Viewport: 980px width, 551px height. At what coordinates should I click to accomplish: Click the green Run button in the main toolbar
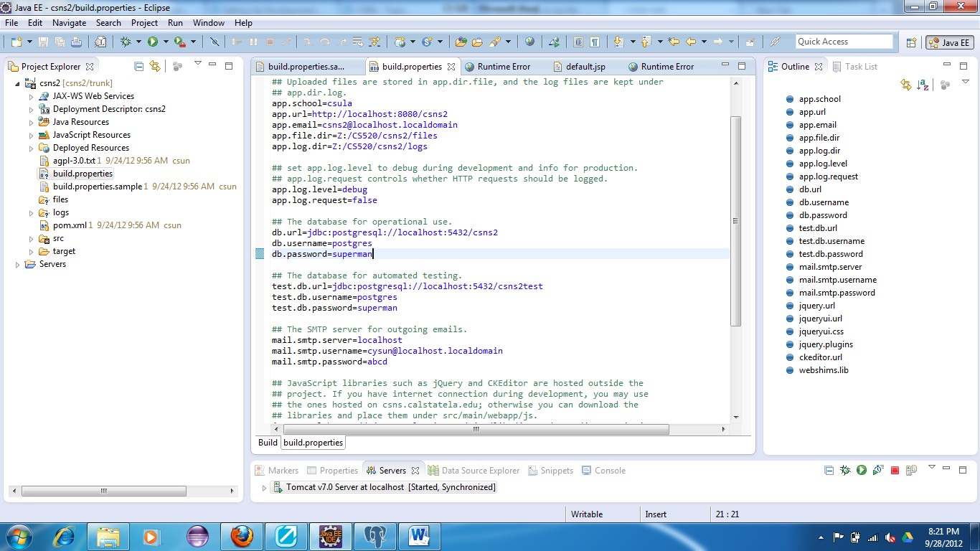pos(153,42)
